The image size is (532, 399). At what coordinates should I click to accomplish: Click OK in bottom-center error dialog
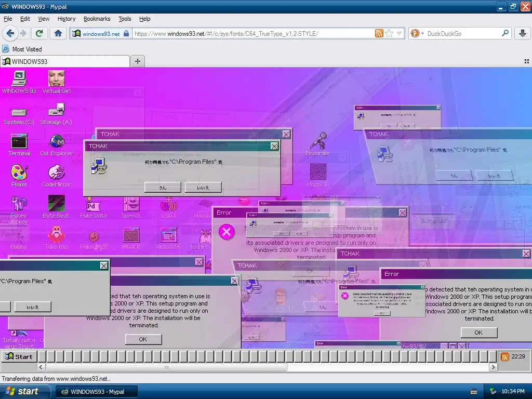point(143,339)
